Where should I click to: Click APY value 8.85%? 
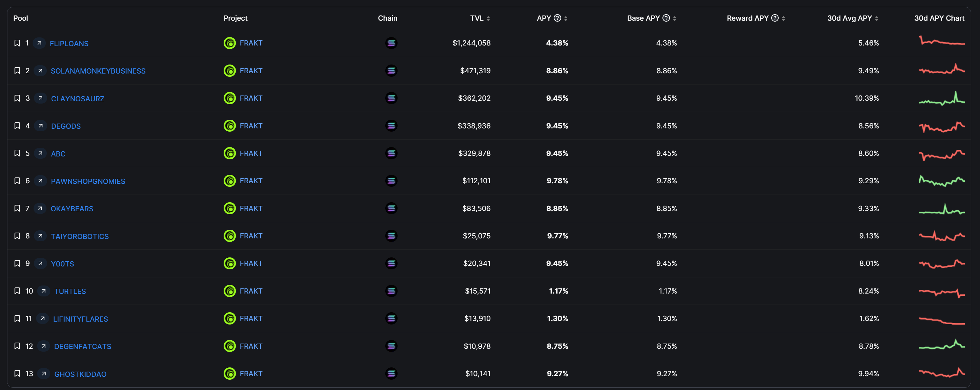coord(557,208)
